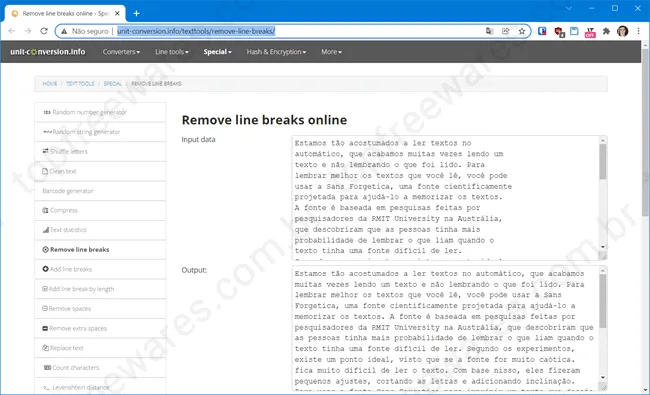Image resolution: width=650 pixels, height=395 pixels.
Task: Select Remove line breaks in sidebar
Action: 100,250
